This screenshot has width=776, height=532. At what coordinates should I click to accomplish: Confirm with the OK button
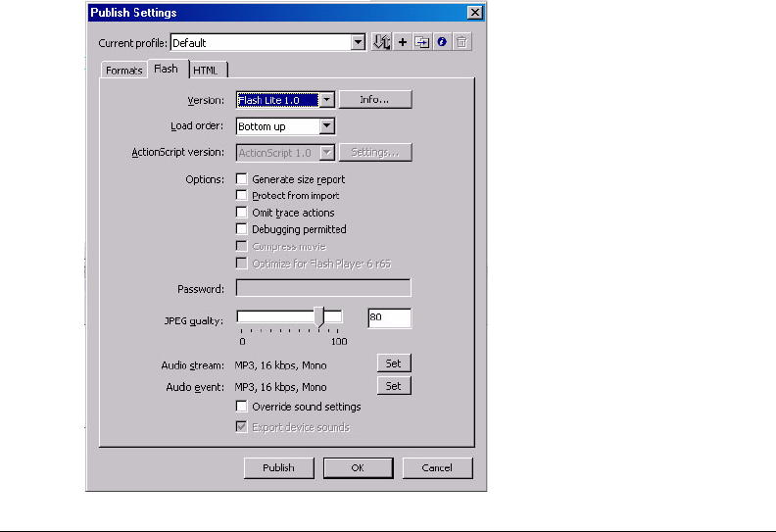(358, 467)
